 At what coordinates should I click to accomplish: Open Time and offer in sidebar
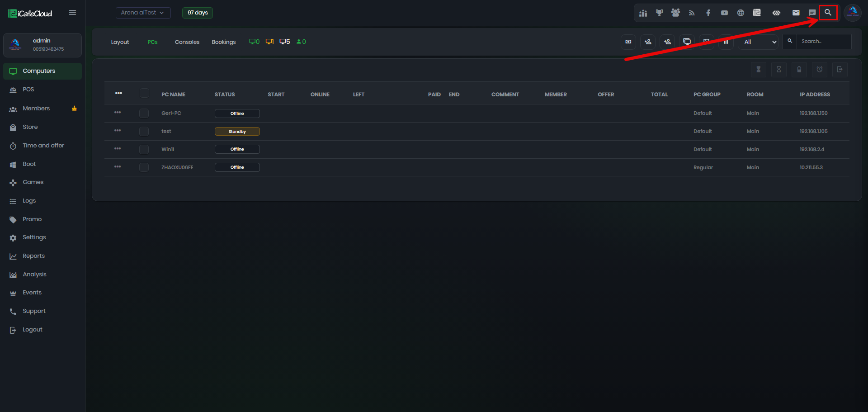[42, 146]
